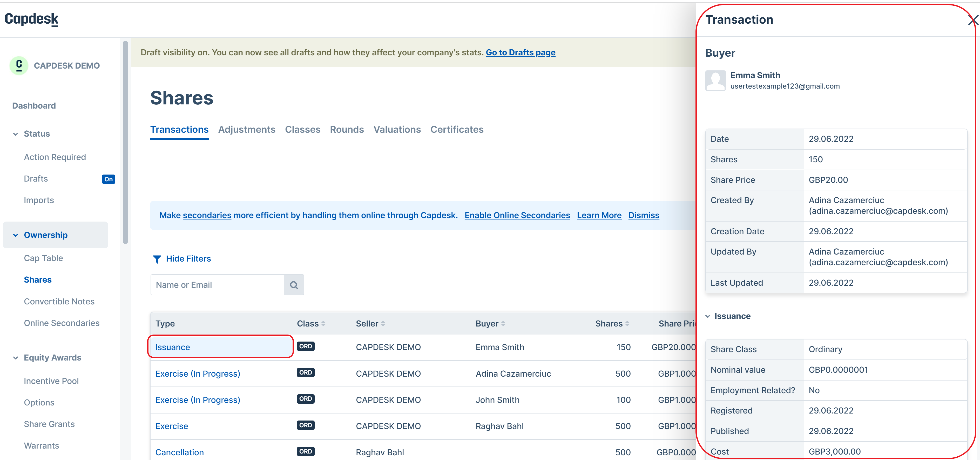Sort table by Shares column
This screenshot has width=980, height=460.
(x=627, y=324)
